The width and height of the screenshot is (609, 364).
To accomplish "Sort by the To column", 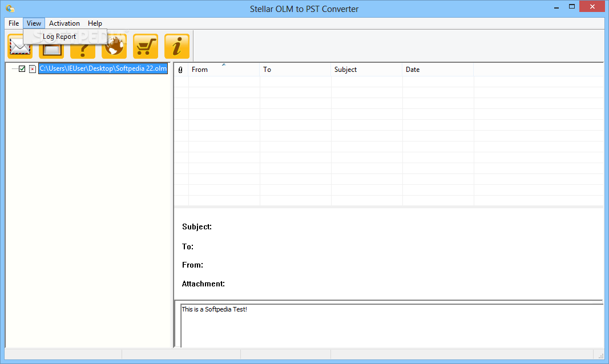I will [x=295, y=70].
